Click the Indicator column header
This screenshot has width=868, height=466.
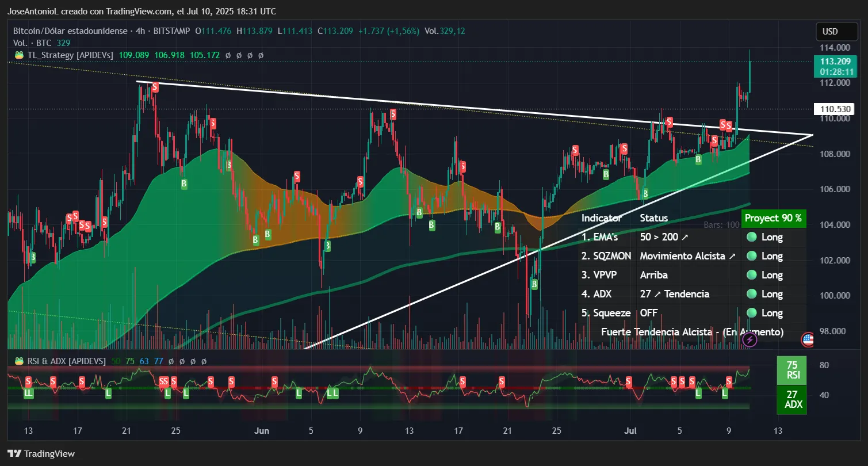pos(601,218)
